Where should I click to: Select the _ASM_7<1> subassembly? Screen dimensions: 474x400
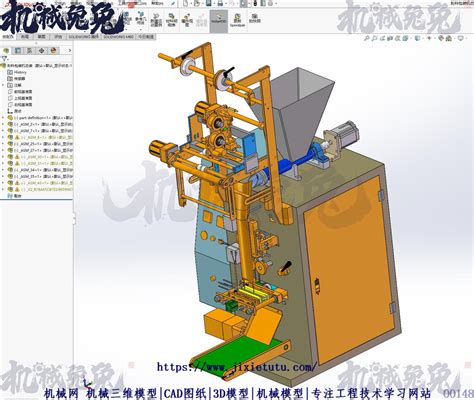(40, 131)
